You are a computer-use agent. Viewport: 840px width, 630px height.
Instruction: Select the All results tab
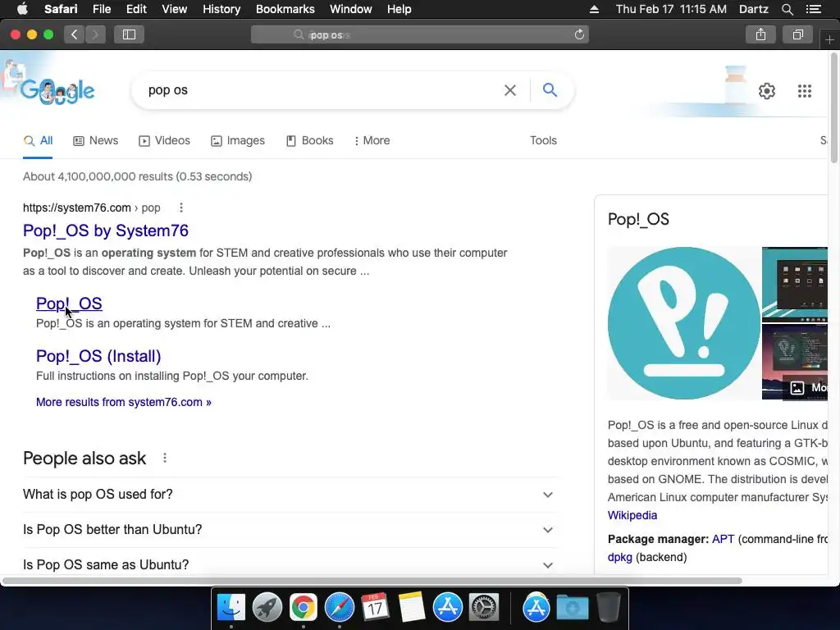38,140
